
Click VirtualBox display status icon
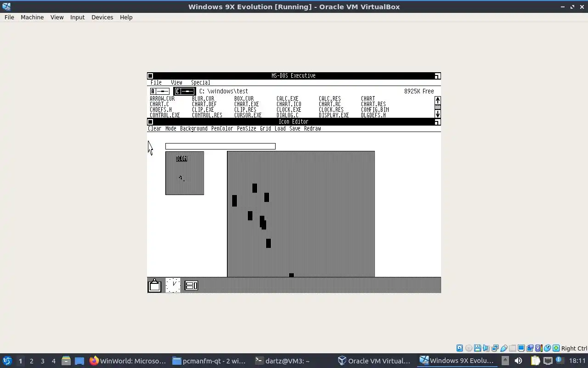pos(521,348)
